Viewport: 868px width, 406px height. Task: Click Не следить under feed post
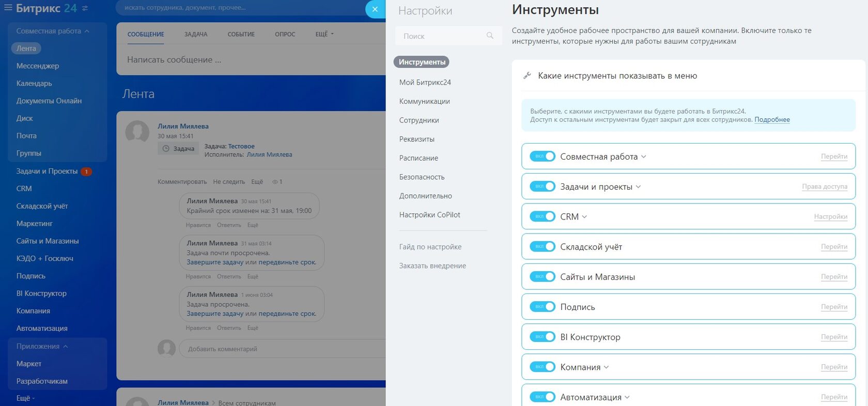pyautogui.click(x=229, y=182)
